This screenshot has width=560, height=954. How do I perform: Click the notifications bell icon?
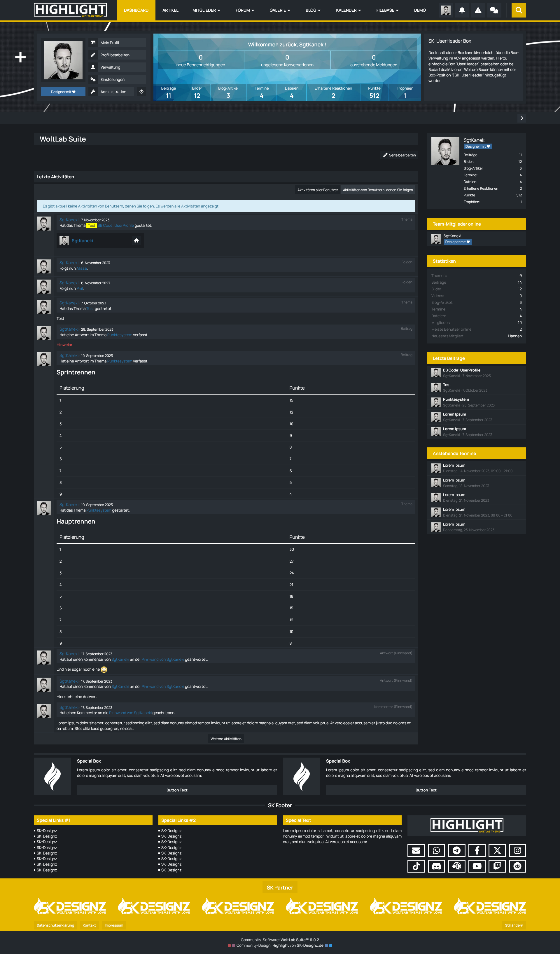tap(462, 10)
